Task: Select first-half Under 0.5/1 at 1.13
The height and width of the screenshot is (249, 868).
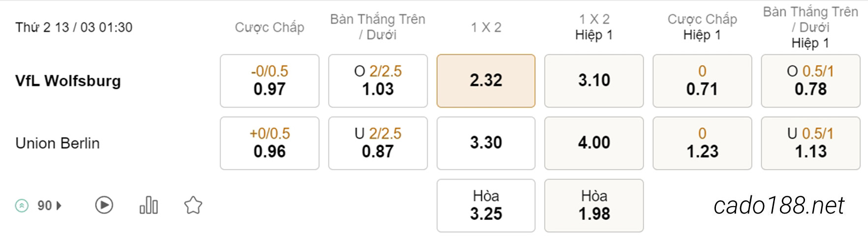Action: coord(810,143)
